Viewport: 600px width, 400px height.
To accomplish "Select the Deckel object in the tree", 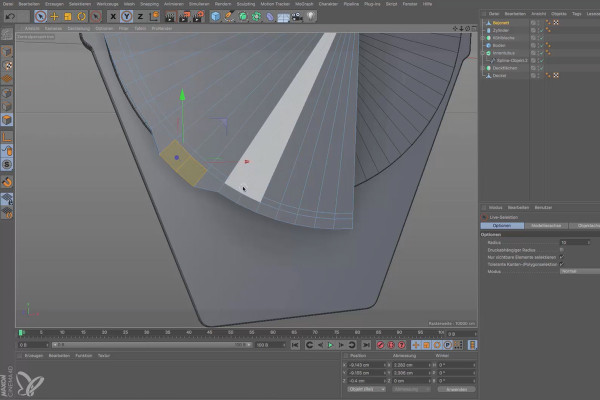I will pyautogui.click(x=499, y=75).
